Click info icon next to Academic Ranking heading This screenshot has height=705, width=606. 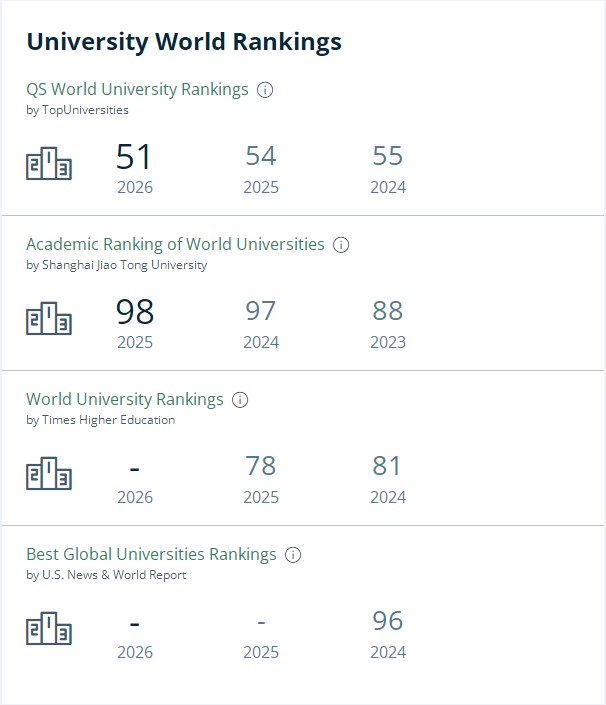click(341, 245)
